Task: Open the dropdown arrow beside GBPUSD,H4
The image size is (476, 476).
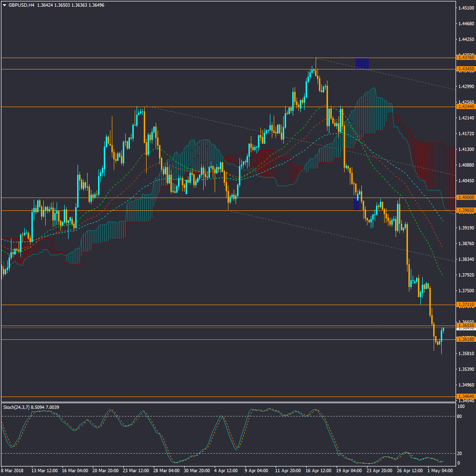Action: click(x=4, y=5)
